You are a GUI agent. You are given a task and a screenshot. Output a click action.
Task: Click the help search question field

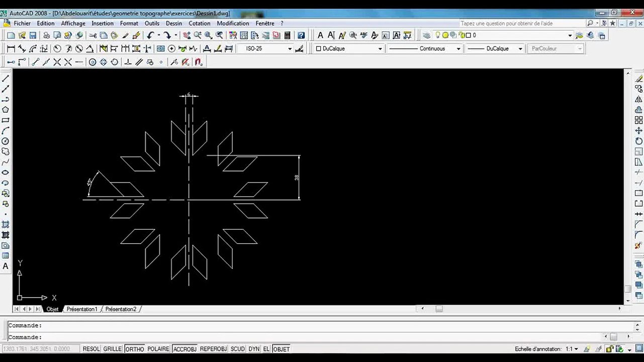[522, 23]
